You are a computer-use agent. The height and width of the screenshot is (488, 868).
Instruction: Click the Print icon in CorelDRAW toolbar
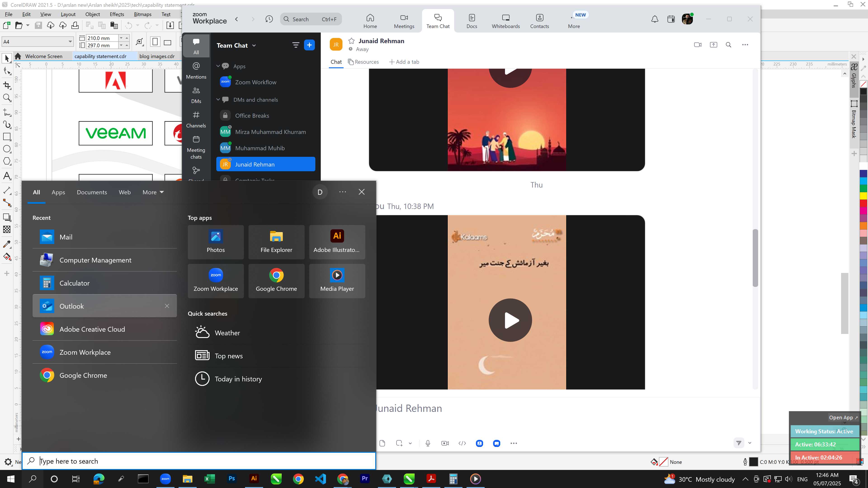(x=75, y=25)
